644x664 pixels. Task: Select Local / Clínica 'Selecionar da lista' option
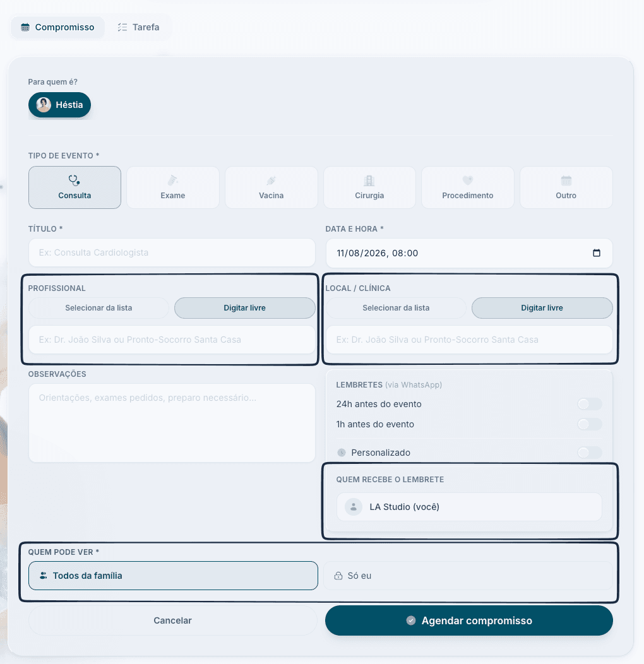pyautogui.click(x=396, y=308)
